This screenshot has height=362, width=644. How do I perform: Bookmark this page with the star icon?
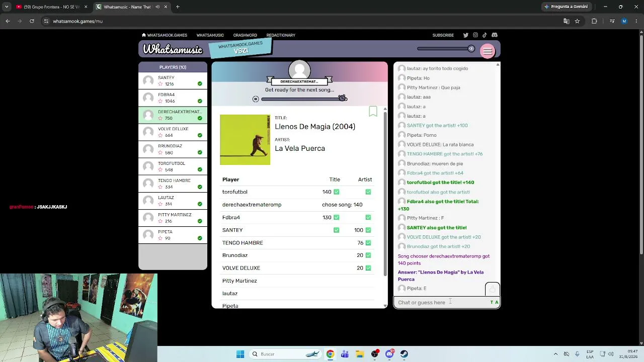coord(577,21)
